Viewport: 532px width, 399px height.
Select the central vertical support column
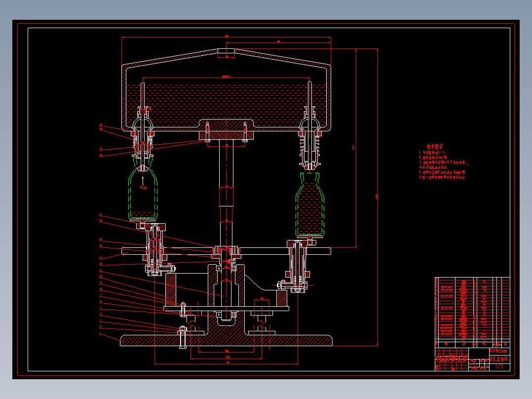pos(226,194)
